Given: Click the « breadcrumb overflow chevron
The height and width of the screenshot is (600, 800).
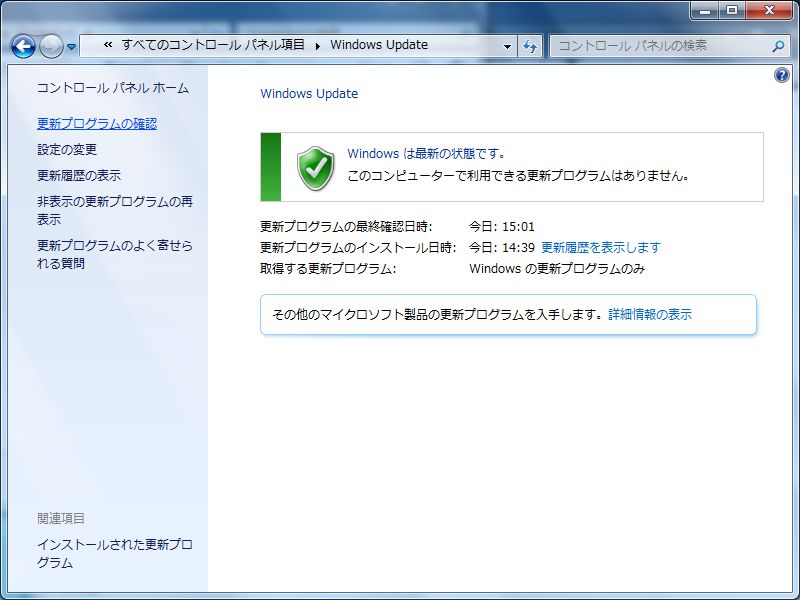Looking at the screenshot, I should click(108, 45).
